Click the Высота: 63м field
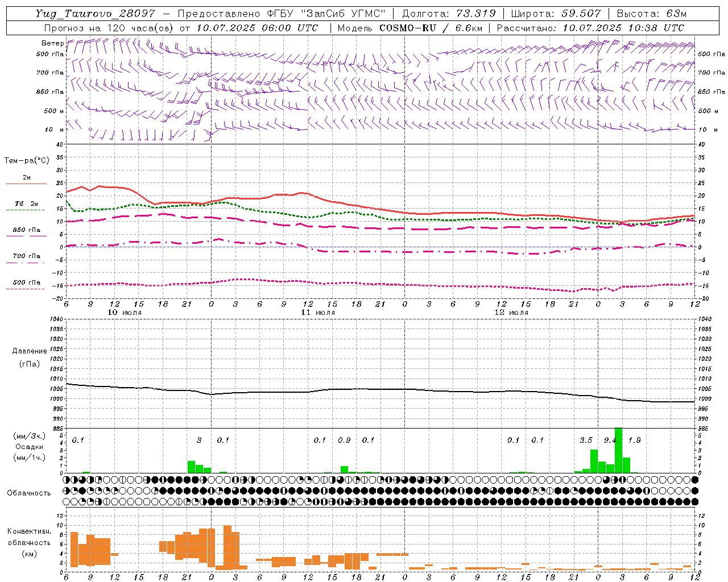Screen dimensions: 728x582 click(x=652, y=14)
